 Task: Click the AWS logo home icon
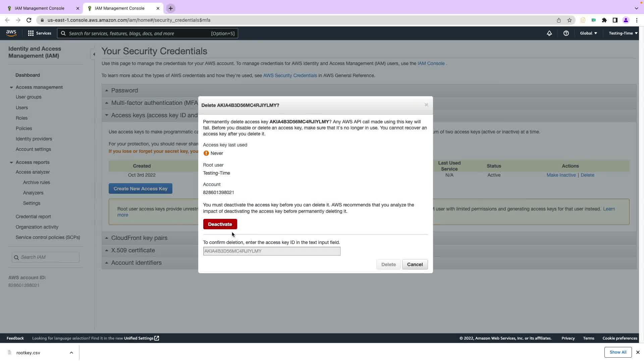click(11, 33)
